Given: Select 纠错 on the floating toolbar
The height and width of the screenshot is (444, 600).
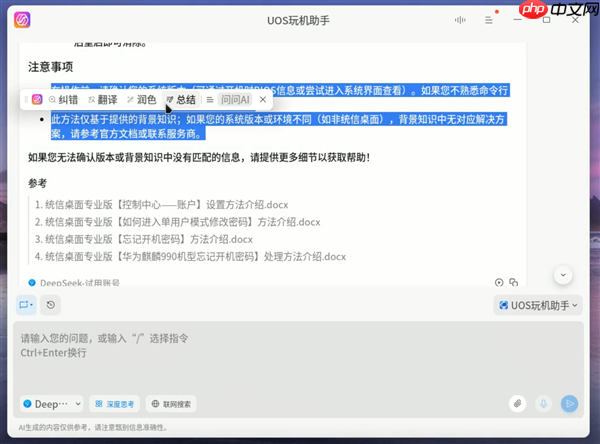Looking at the screenshot, I should (64, 100).
